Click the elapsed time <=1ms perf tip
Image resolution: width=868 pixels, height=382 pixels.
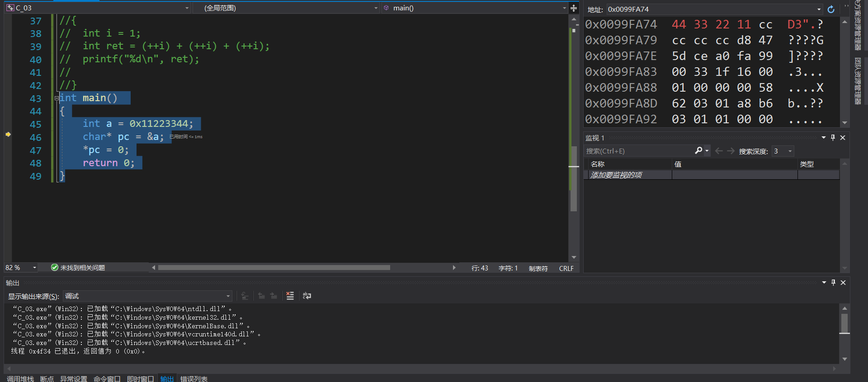pos(186,137)
